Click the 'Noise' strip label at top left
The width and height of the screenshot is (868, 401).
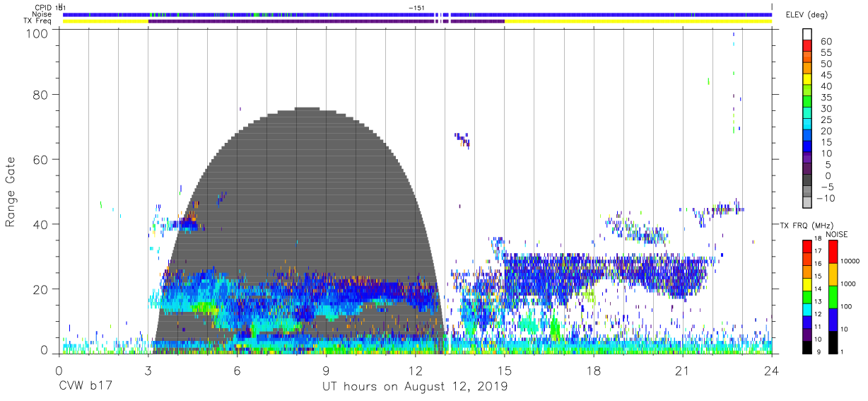(42, 14)
